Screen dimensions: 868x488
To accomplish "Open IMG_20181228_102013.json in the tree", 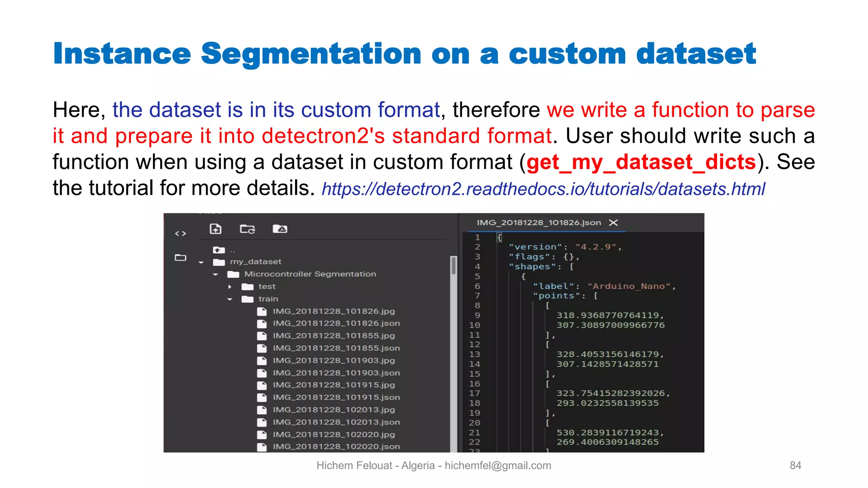I will tap(336, 422).
